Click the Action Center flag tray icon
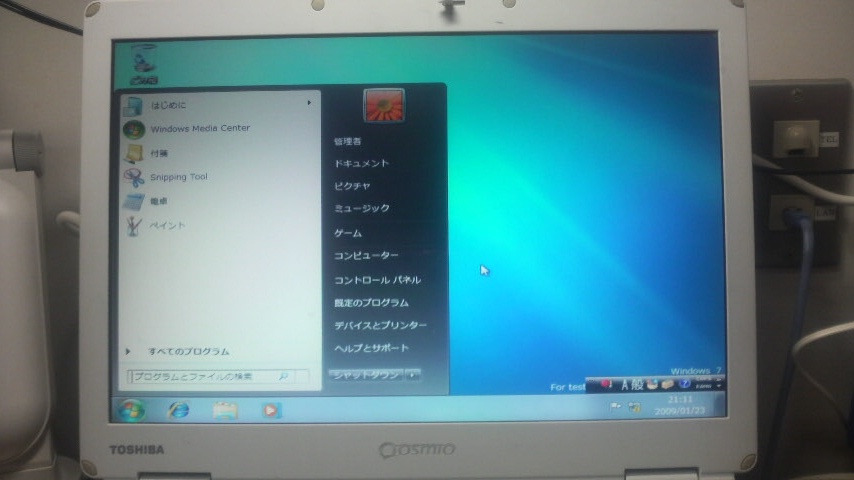The width and height of the screenshot is (854, 480). coord(615,406)
